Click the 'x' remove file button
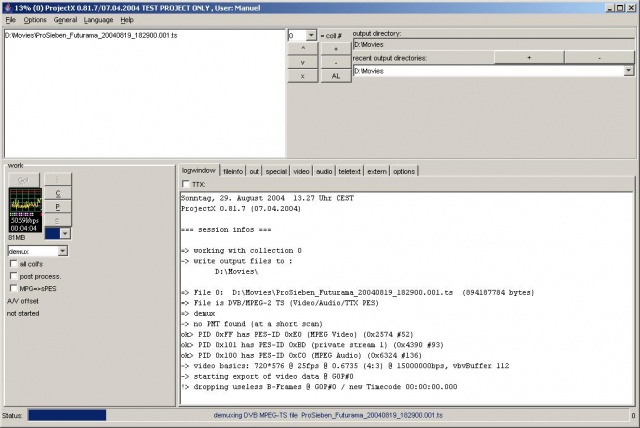 [302, 75]
